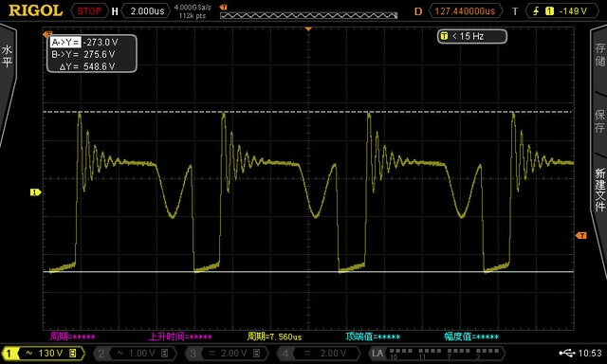This screenshot has height=364, width=607.
Task: Click the channel 1 AC coupling symbol
Action: click(29, 353)
